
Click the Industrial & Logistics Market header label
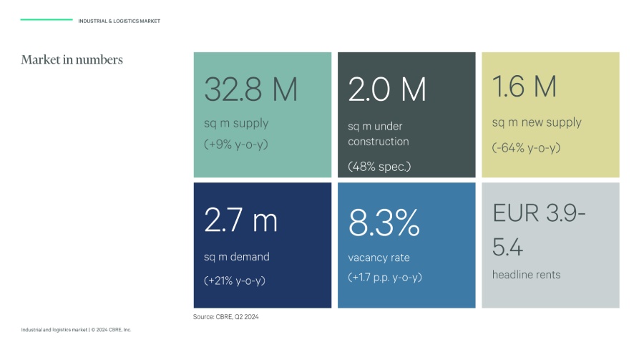tap(119, 21)
